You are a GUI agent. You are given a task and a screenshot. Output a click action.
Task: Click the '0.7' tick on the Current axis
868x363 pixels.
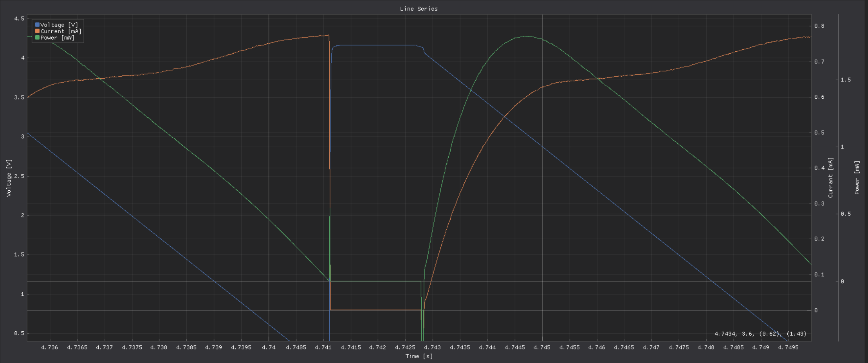819,61
